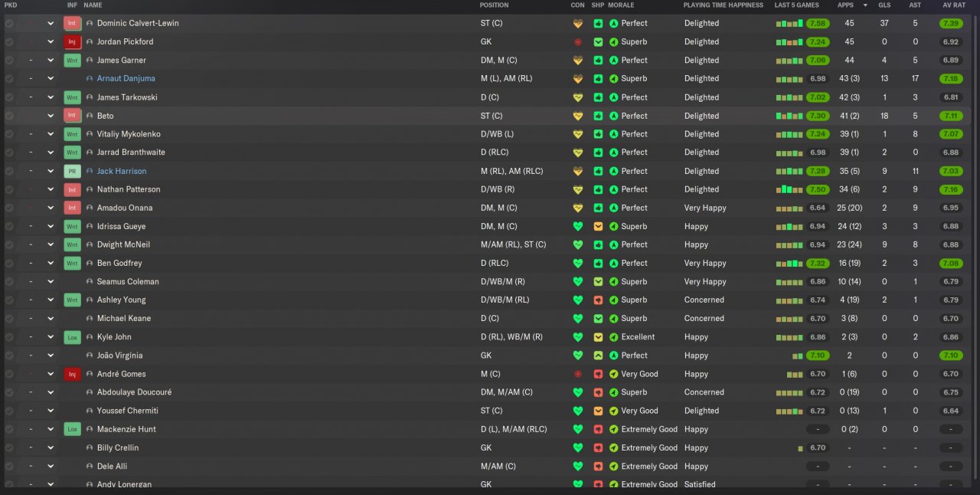Toggle the picked checkbox for André Gomes
The width and height of the screenshot is (980, 495).
pos(9,374)
